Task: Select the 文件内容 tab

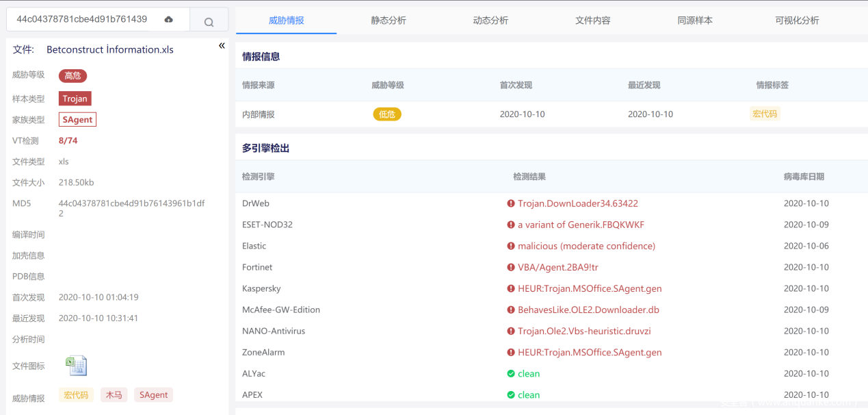Action: click(x=592, y=21)
